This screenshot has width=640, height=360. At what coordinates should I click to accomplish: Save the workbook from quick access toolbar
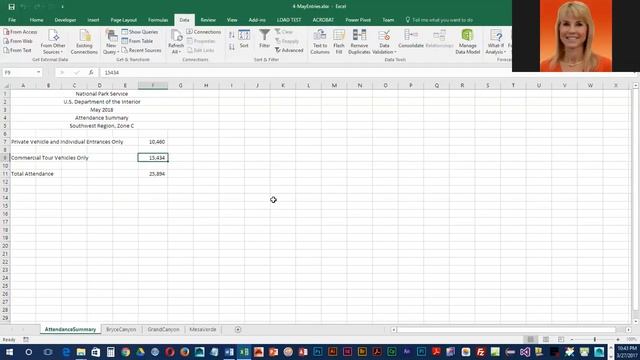click(11, 7)
